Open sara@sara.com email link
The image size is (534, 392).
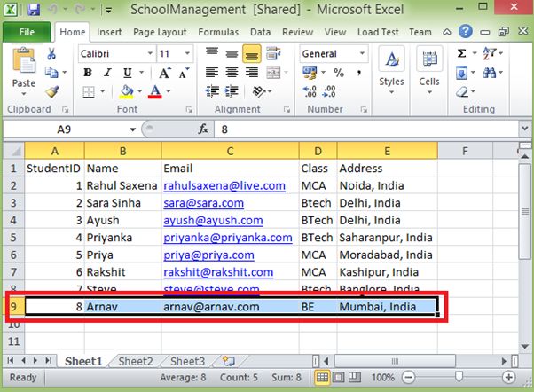pos(204,203)
